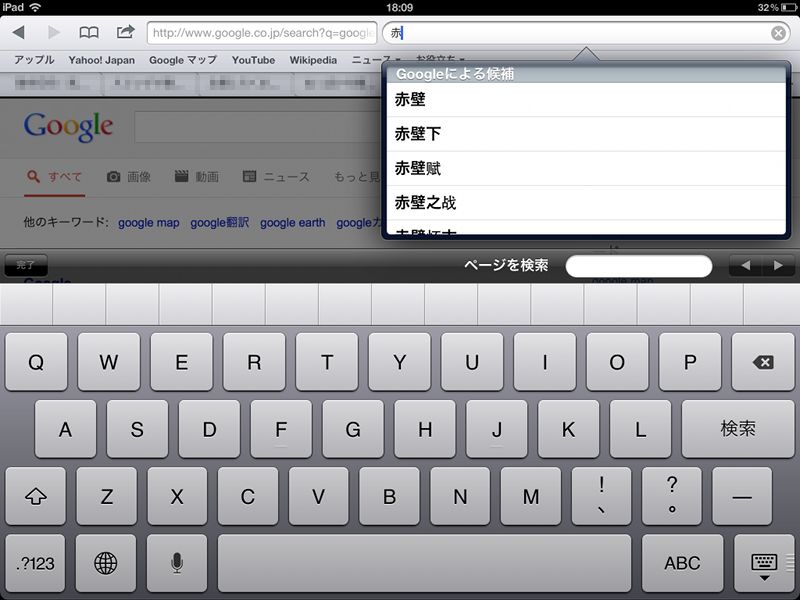
Task: Open the google翻訳 keyword link
Action: [x=220, y=223]
